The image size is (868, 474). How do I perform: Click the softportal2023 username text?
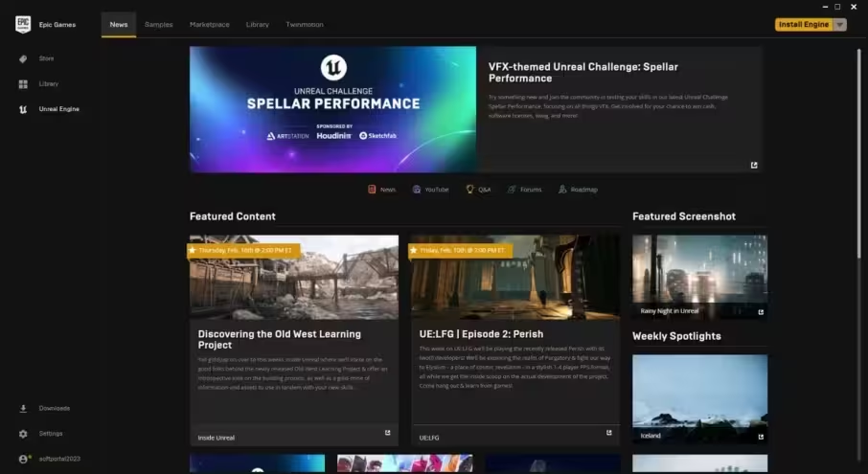click(x=59, y=459)
